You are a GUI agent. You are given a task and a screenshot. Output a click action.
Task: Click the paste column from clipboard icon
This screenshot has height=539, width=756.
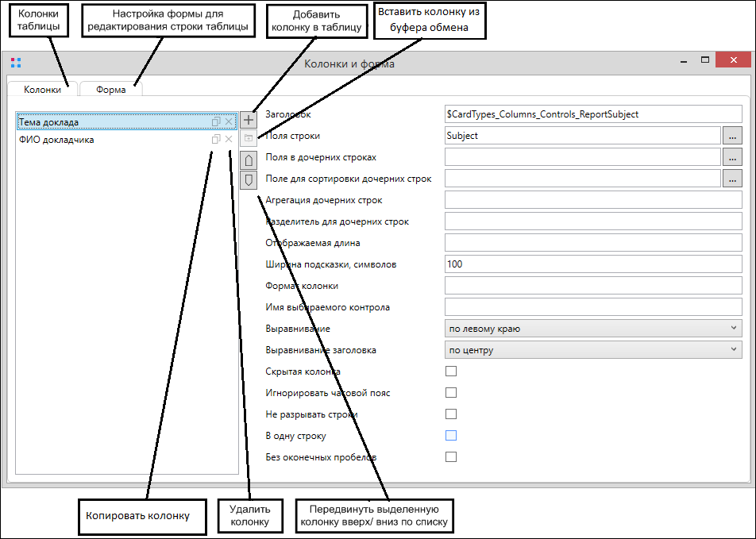pyautogui.click(x=249, y=139)
